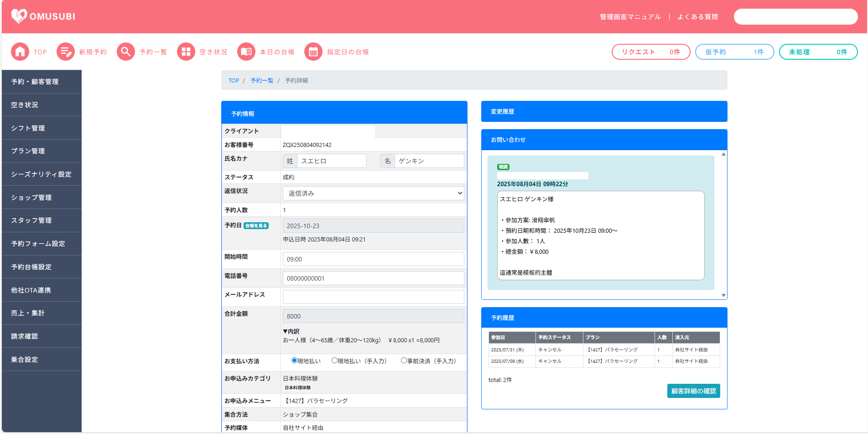Open the 返信状況 dropdown
This screenshot has height=434, width=868.
coord(373,193)
